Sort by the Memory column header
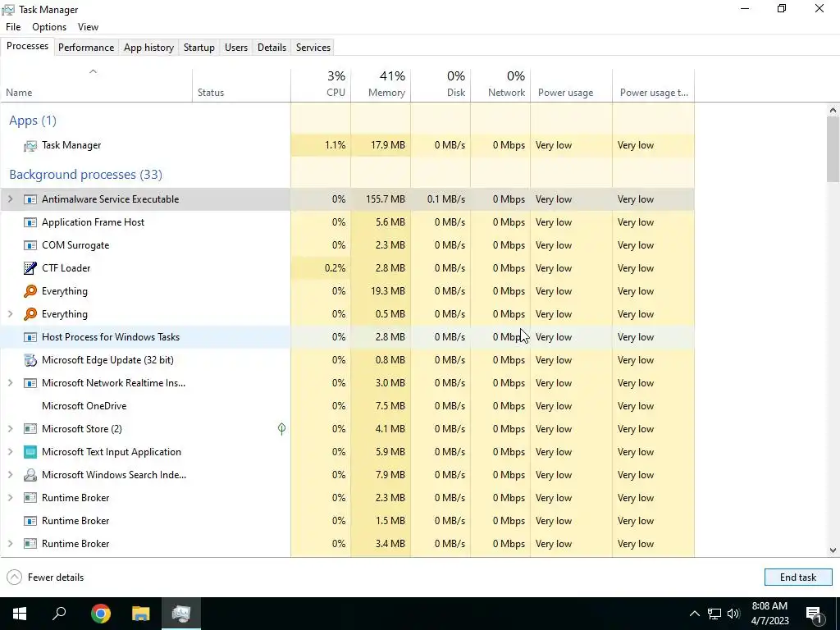This screenshot has height=630, width=840. tap(381, 85)
